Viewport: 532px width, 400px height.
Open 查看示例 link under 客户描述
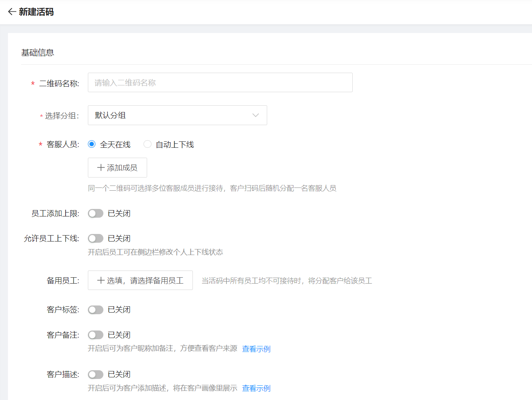point(256,388)
